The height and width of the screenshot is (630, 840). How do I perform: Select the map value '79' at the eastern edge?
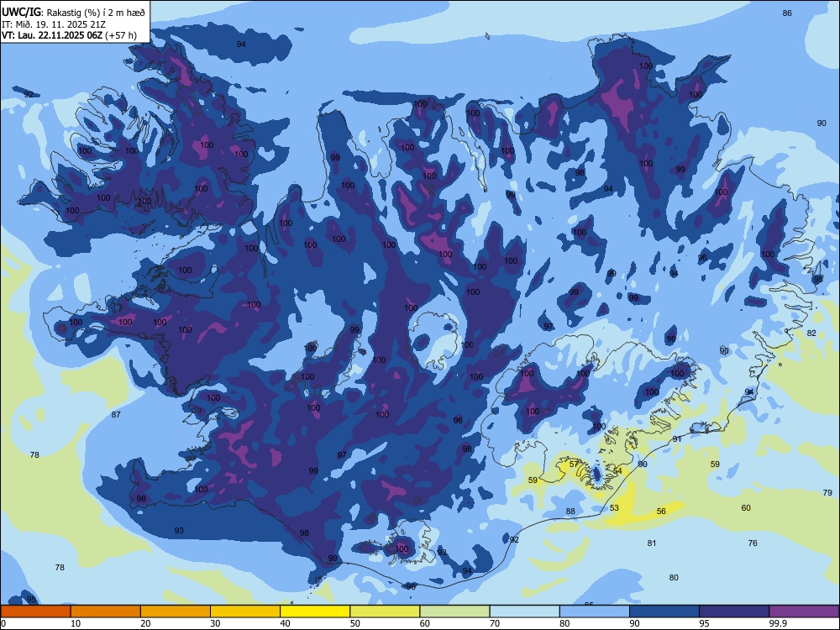(x=827, y=492)
